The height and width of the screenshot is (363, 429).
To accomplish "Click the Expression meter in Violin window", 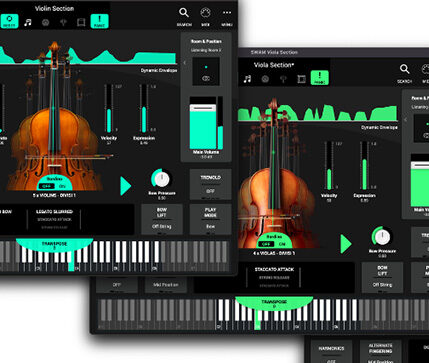I will click(144, 109).
